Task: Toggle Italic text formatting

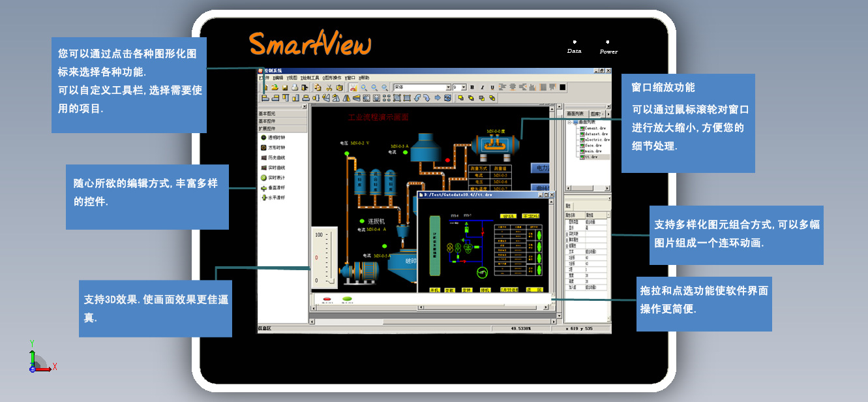Action: (x=482, y=87)
